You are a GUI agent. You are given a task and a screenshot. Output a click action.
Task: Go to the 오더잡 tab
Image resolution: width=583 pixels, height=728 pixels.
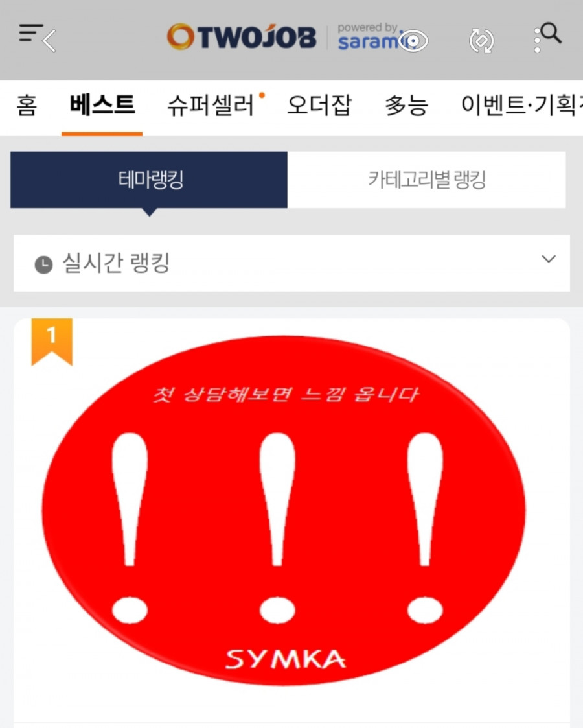319,105
